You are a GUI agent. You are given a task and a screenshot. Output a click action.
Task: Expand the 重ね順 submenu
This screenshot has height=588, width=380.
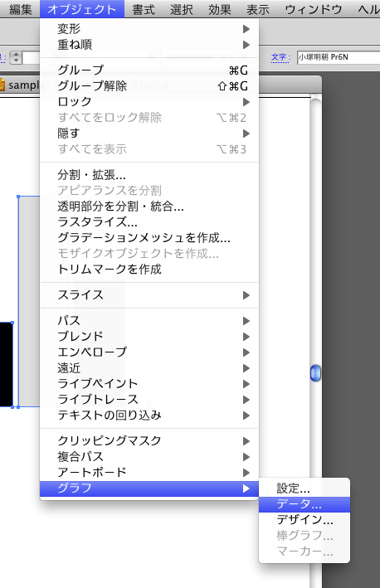coord(149,45)
